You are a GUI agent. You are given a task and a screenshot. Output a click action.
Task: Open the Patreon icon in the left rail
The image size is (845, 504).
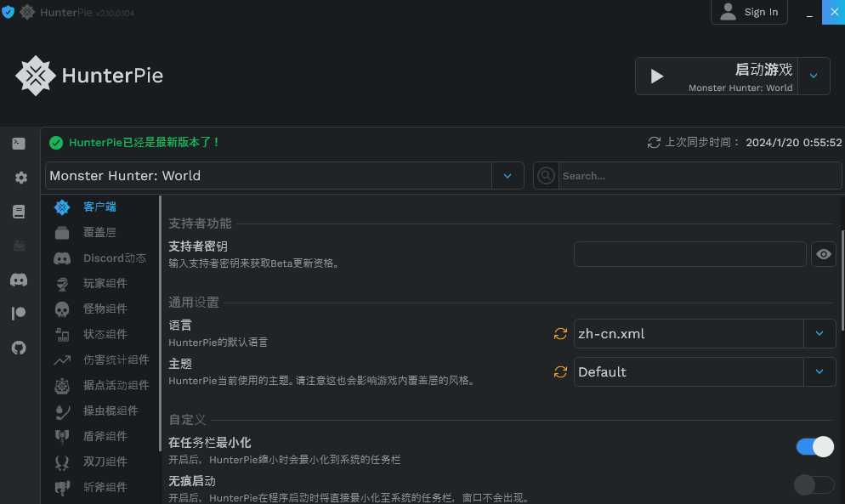coord(19,313)
